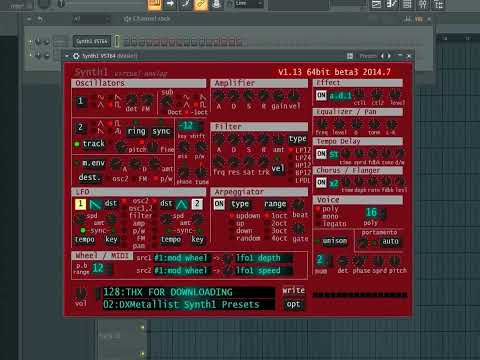Click the Filter type button

(298, 139)
